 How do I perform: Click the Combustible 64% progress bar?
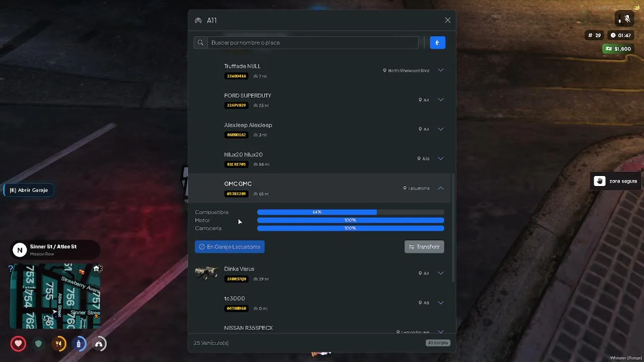click(351, 212)
